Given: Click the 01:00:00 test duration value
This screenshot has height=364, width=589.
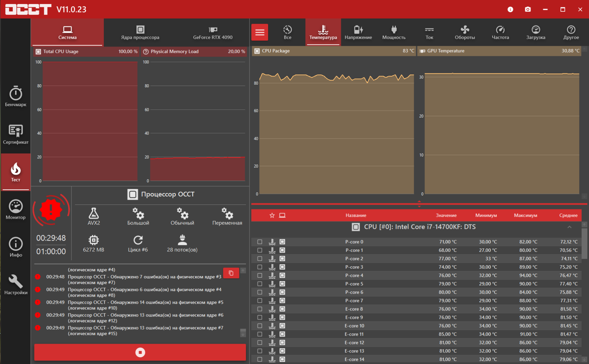Looking at the screenshot, I should [x=51, y=251].
